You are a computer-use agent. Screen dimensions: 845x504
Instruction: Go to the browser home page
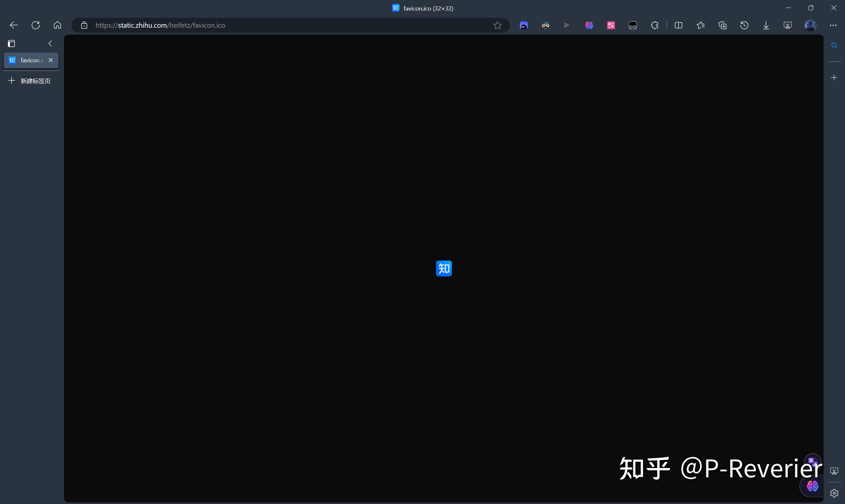click(x=57, y=25)
